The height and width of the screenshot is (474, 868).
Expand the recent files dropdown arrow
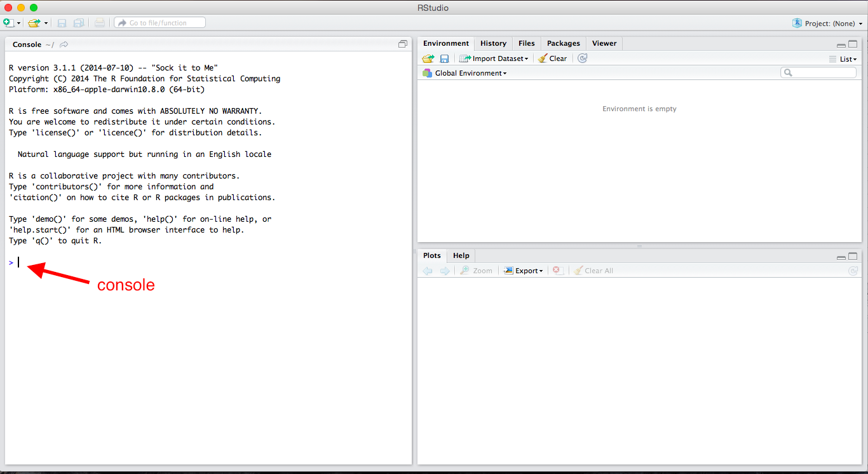coord(46,24)
